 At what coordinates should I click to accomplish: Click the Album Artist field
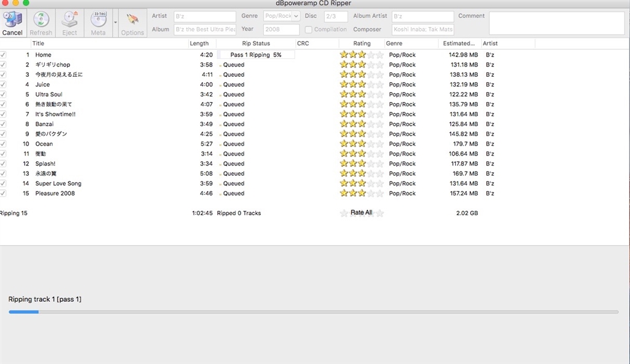pos(423,17)
